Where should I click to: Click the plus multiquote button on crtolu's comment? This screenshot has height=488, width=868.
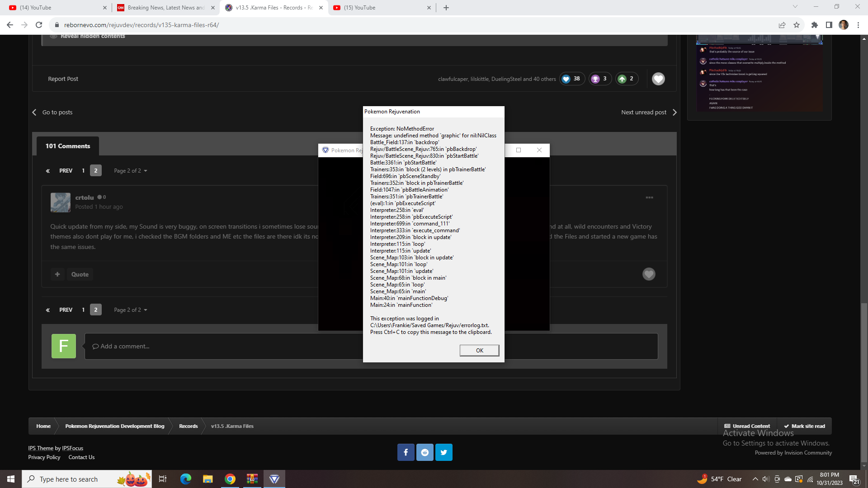[x=57, y=274]
